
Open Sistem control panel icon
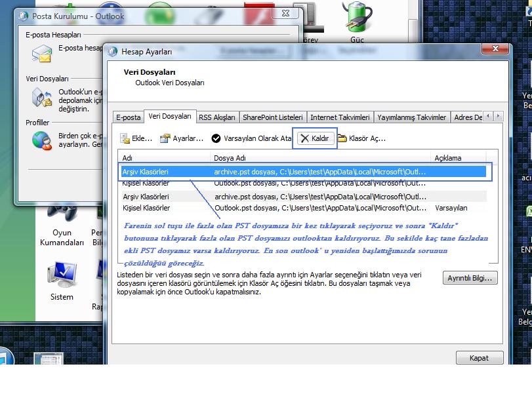coord(62,281)
